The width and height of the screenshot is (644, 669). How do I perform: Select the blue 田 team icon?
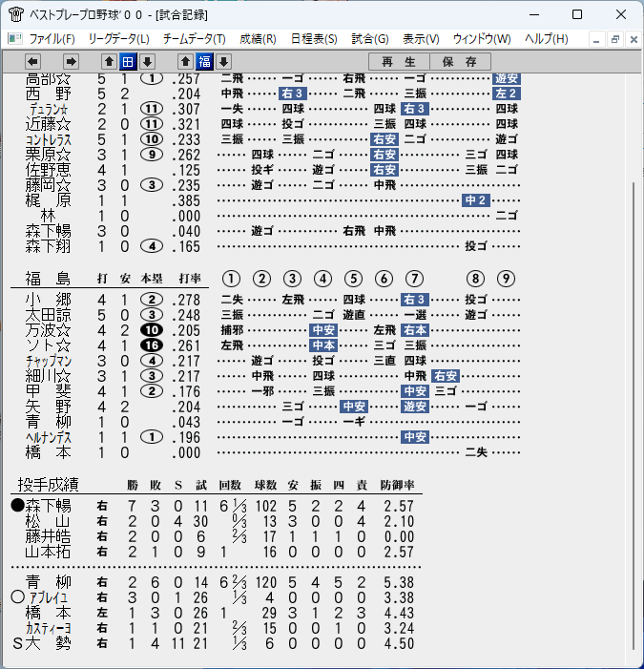pos(128,62)
